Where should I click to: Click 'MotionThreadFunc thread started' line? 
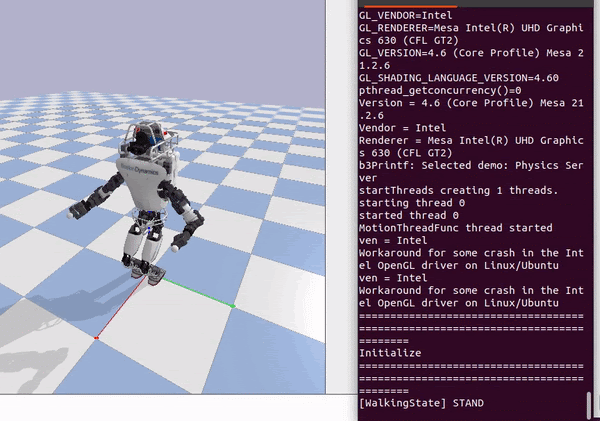pyautogui.click(x=455, y=228)
